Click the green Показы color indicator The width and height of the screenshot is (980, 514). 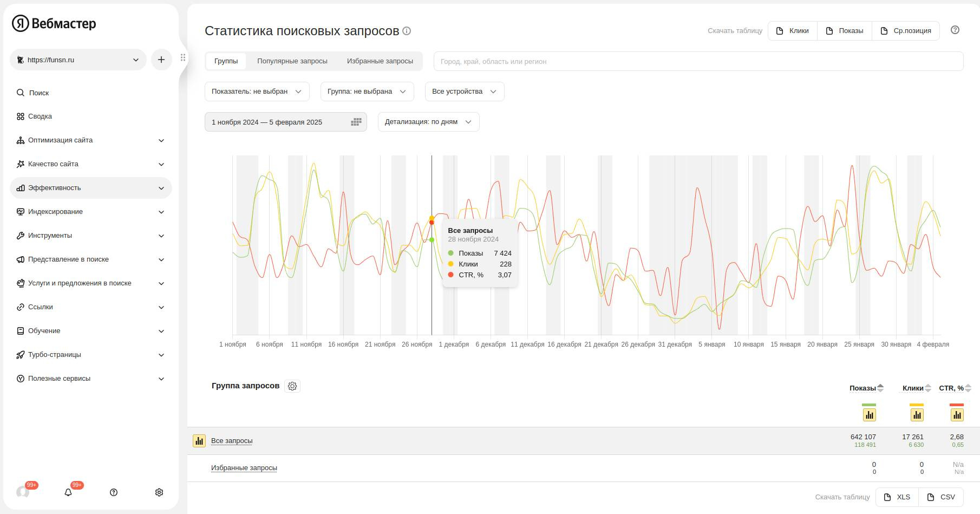coord(868,405)
